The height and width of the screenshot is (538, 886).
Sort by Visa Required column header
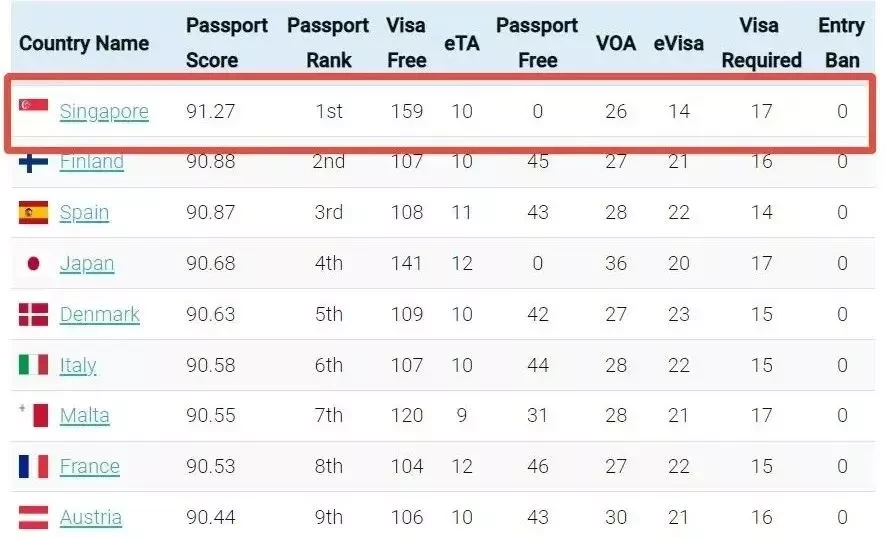pos(761,43)
